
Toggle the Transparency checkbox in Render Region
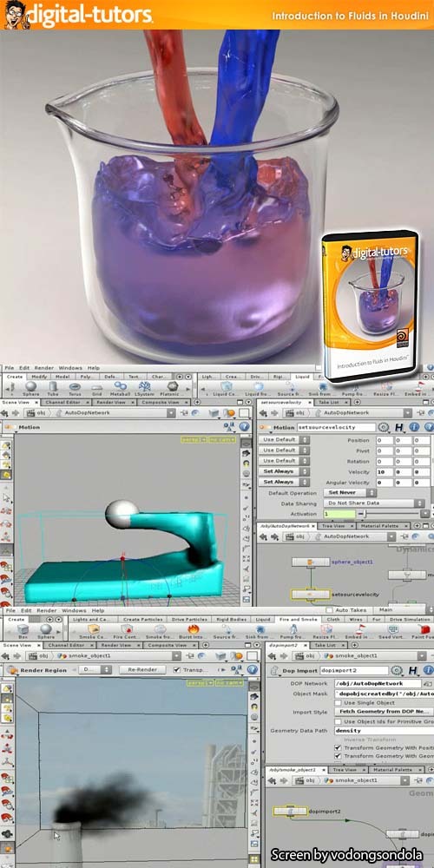(176, 670)
